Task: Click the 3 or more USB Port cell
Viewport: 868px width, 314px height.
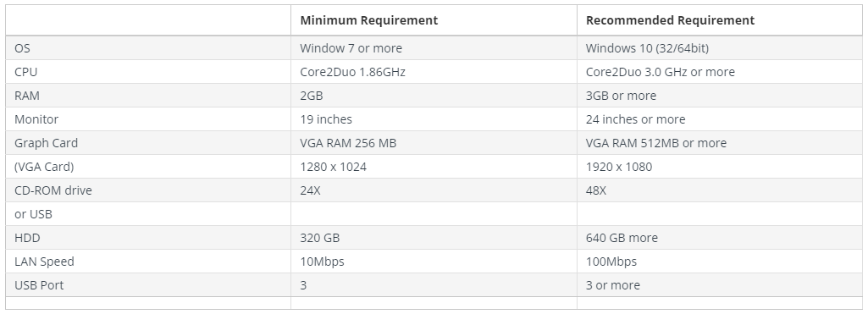Action: click(613, 285)
